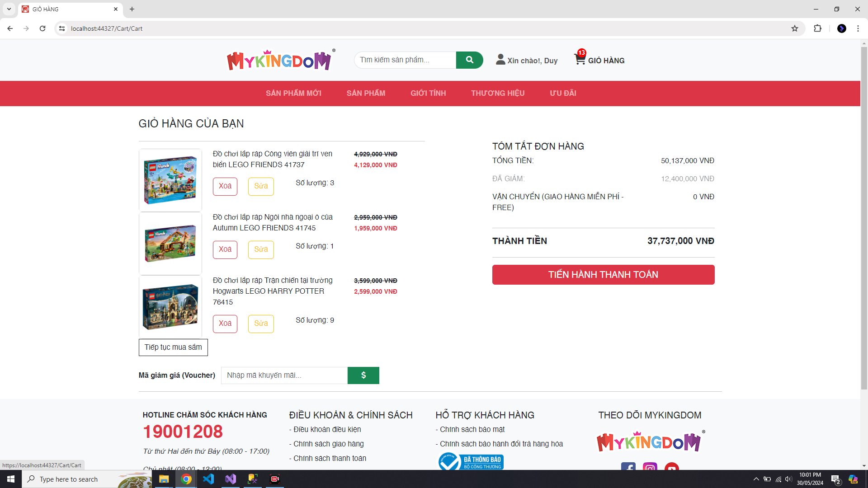
Task: View site information icon in address bar
Action: (62, 28)
